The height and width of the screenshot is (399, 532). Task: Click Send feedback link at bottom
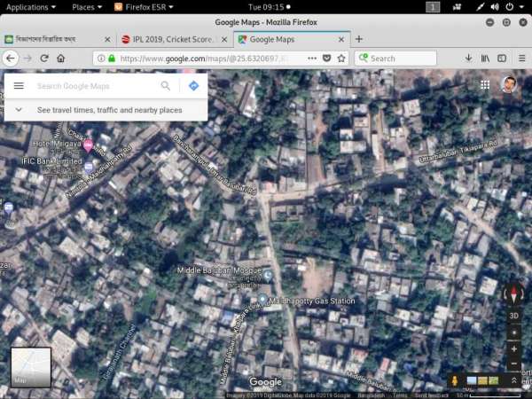(x=431, y=395)
